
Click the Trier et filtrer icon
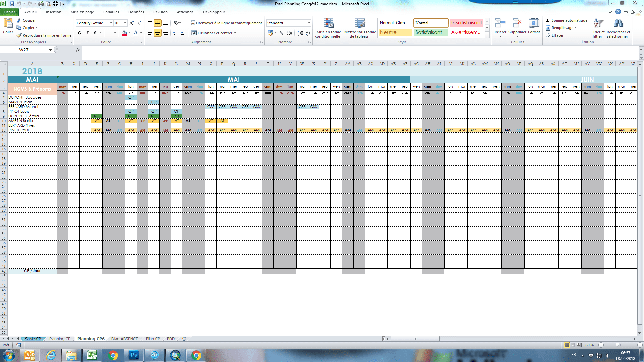598,24
